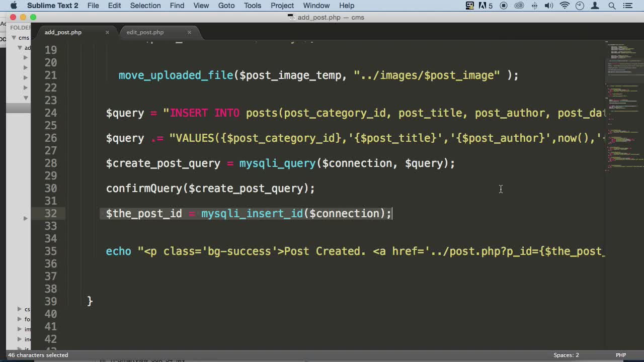Click line number 37 in the gutter
Viewport: 644px width, 362px height.
click(x=50, y=277)
